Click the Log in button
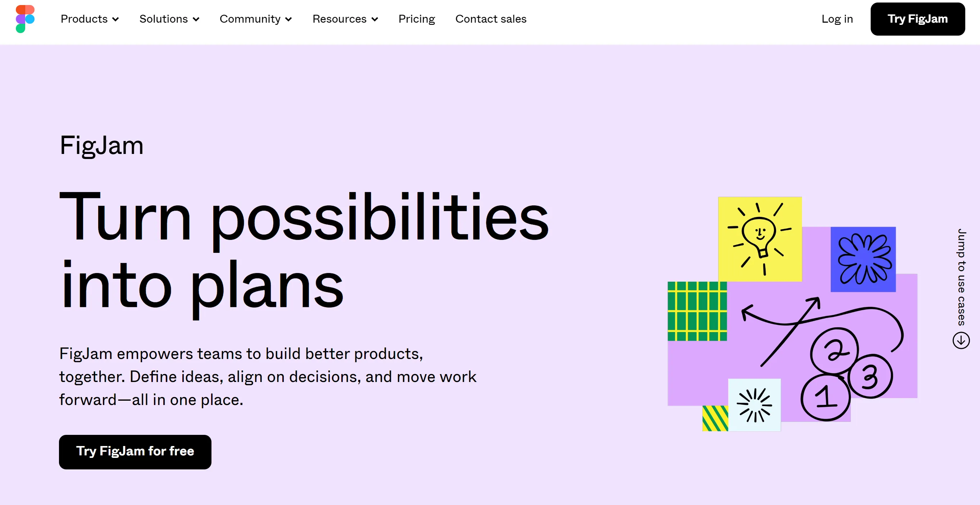Screen dimensions: 980x505 (837, 19)
